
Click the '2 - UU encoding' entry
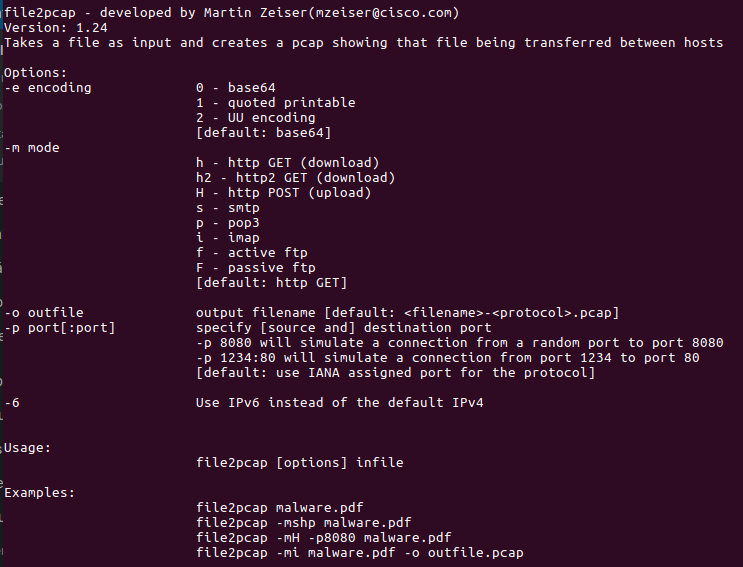pos(255,118)
